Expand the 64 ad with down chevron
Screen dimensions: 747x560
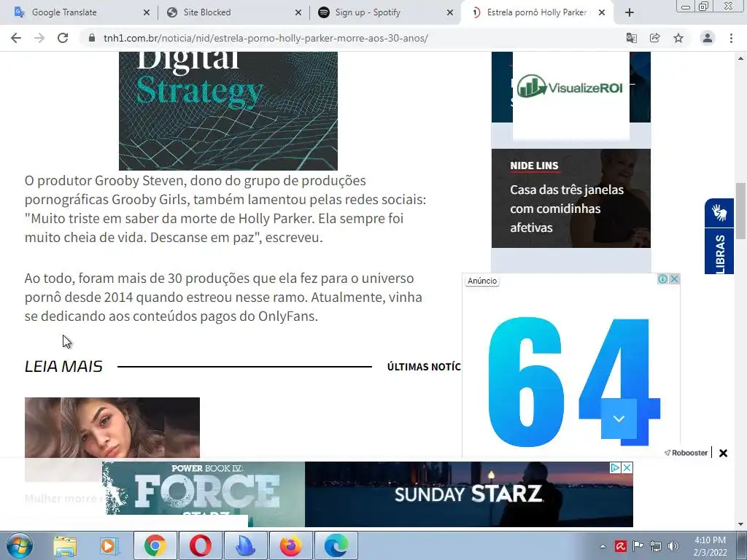pos(619,419)
